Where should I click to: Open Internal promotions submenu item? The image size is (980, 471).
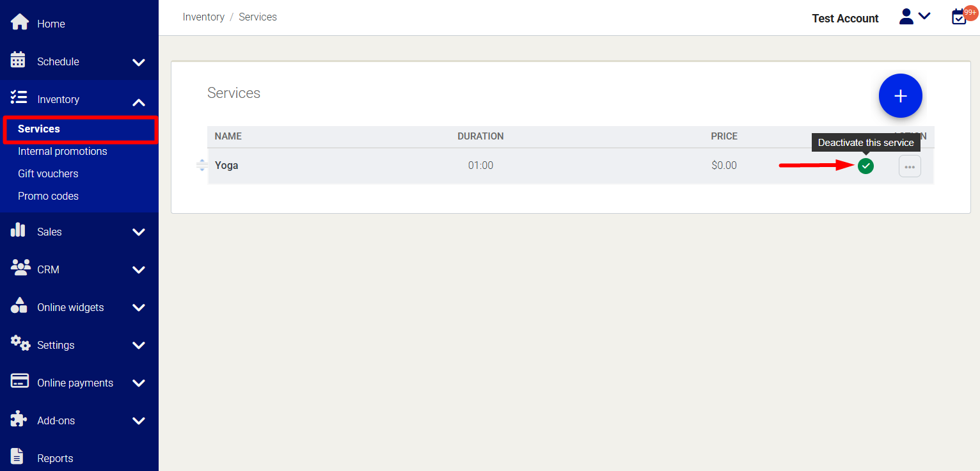63,151
